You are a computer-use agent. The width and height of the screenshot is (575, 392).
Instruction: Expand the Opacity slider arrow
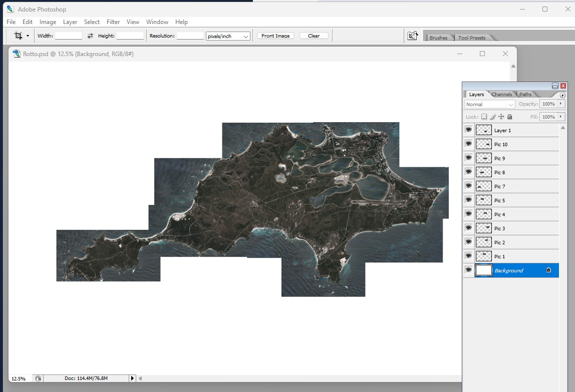561,104
